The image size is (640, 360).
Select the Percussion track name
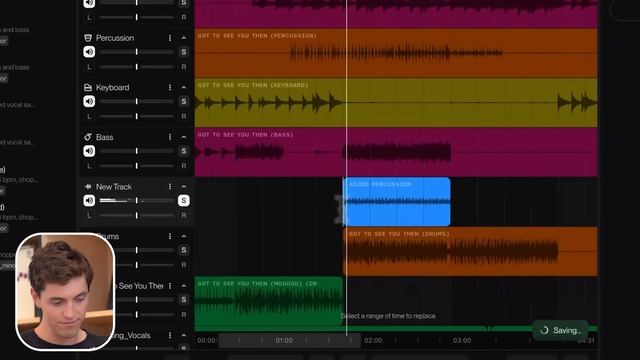115,38
